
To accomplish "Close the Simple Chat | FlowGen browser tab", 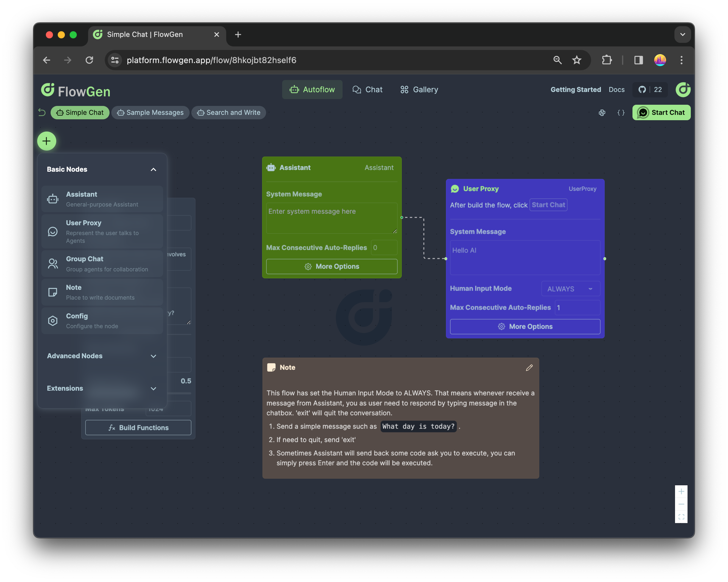I will [216, 35].
